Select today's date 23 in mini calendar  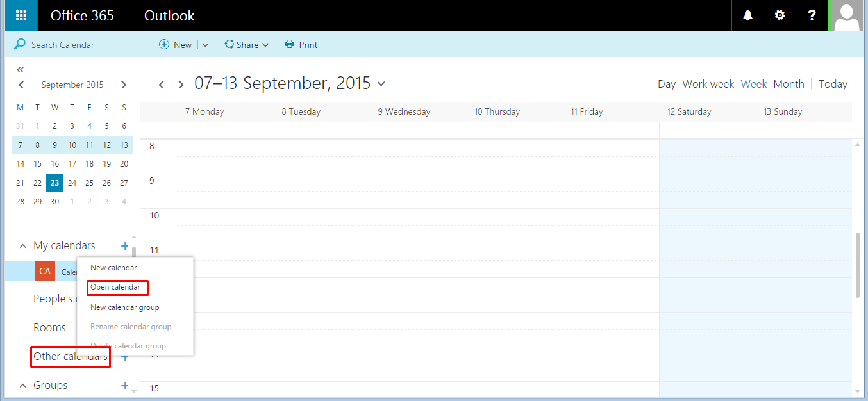pos(54,183)
